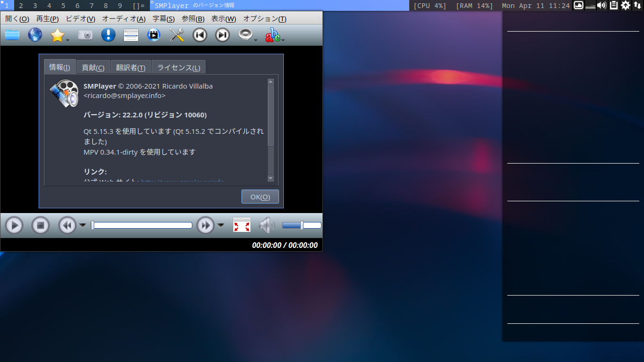Open the 再生(P) menu
The height and width of the screenshot is (362, 644).
click(x=47, y=19)
